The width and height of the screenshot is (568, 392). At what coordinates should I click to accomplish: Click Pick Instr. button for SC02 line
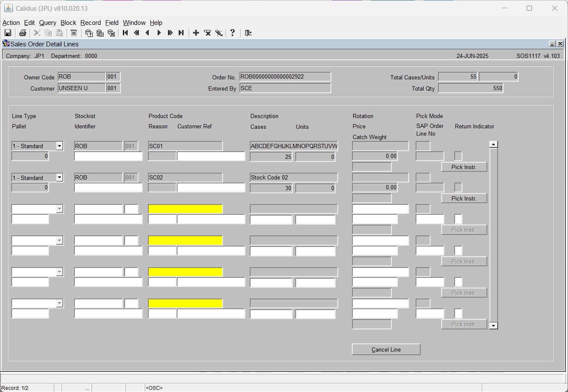(x=464, y=198)
